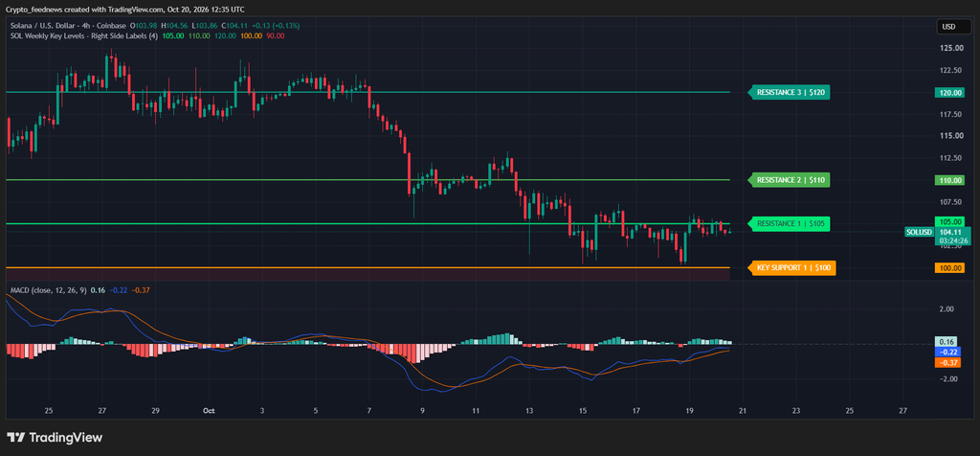Click the 104.11 current price tag
Image resolution: width=980 pixels, height=456 pixels.
949,232
